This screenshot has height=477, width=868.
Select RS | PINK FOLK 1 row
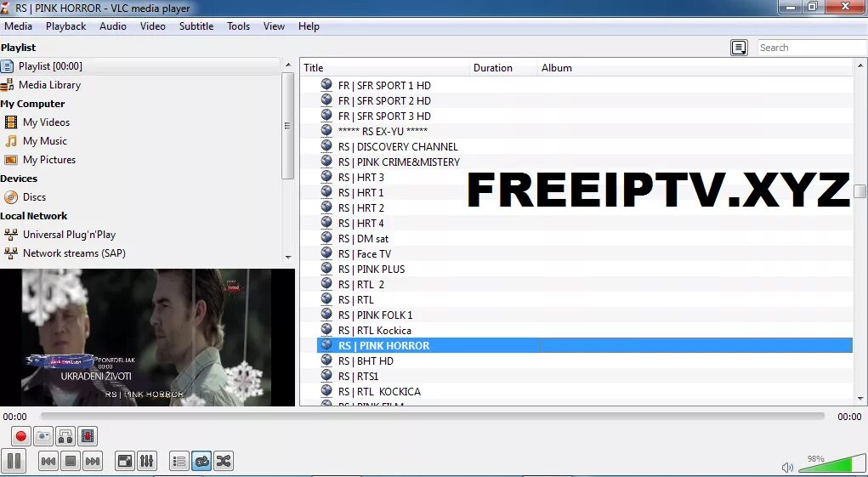585,315
